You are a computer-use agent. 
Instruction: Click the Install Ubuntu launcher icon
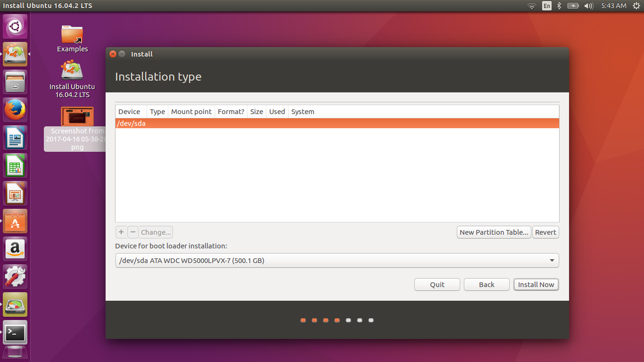click(15, 55)
